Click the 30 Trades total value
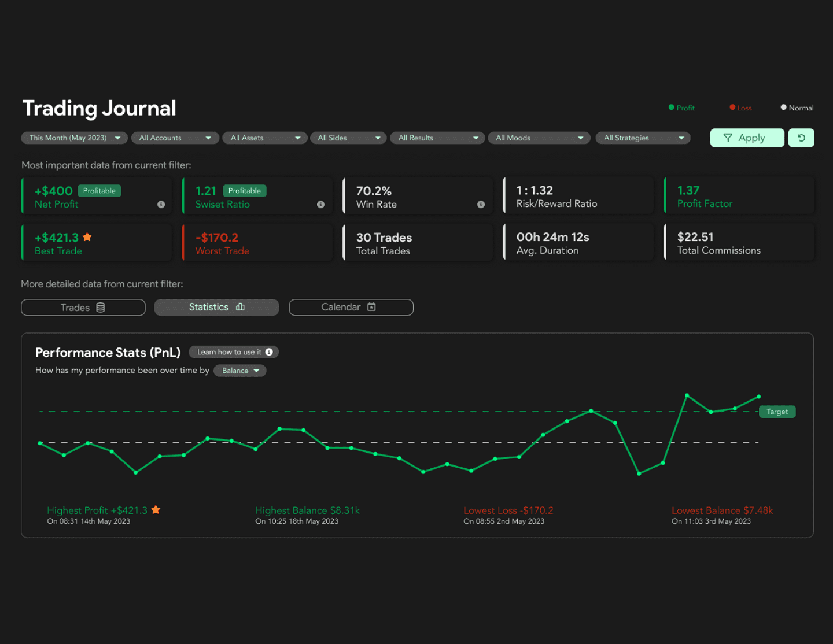Screen dimensions: 833x644 384,238
